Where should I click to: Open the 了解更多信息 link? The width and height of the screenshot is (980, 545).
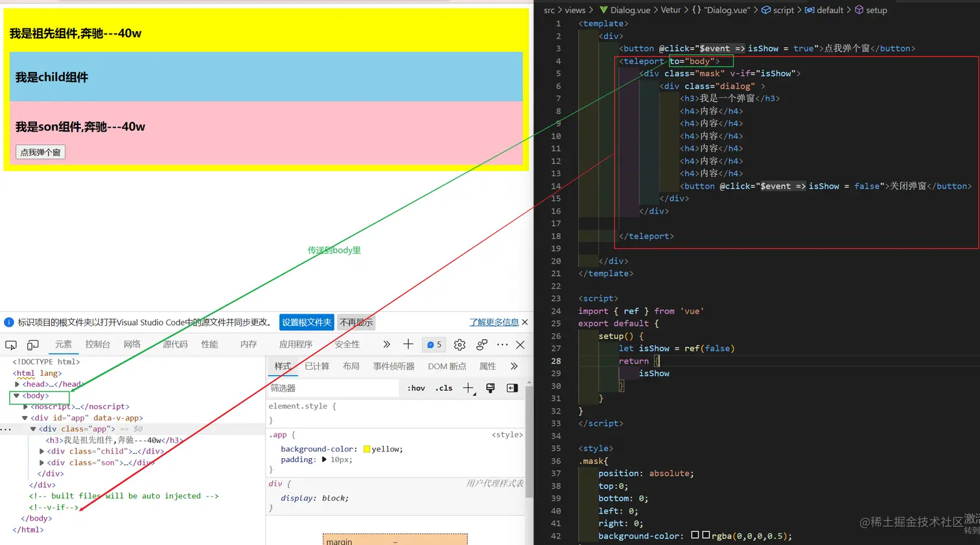click(x=494, y=322)
